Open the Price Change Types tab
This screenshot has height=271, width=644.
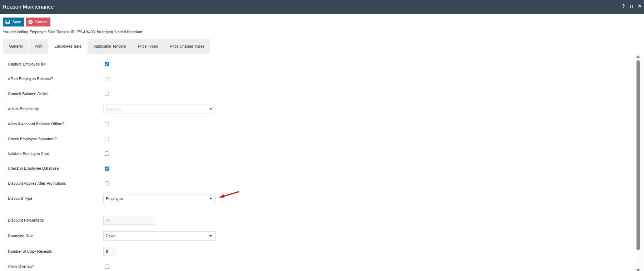(x=187, y=46)
